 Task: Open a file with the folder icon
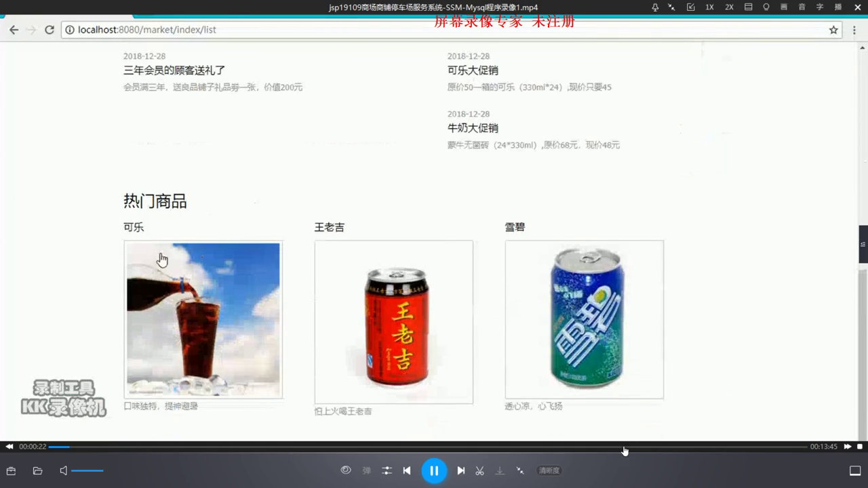click(37, 470)
